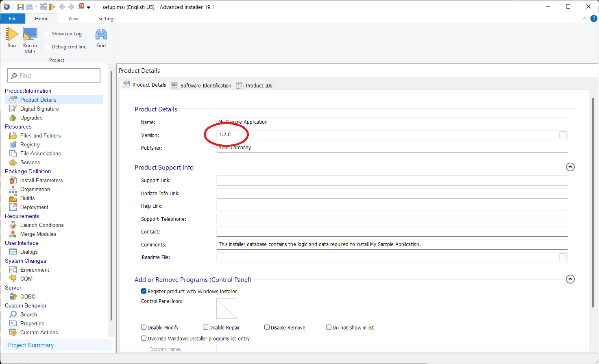The height and width of the screenshot is (364, 599).
Task: Open Organization page
Action: [35, 189]
